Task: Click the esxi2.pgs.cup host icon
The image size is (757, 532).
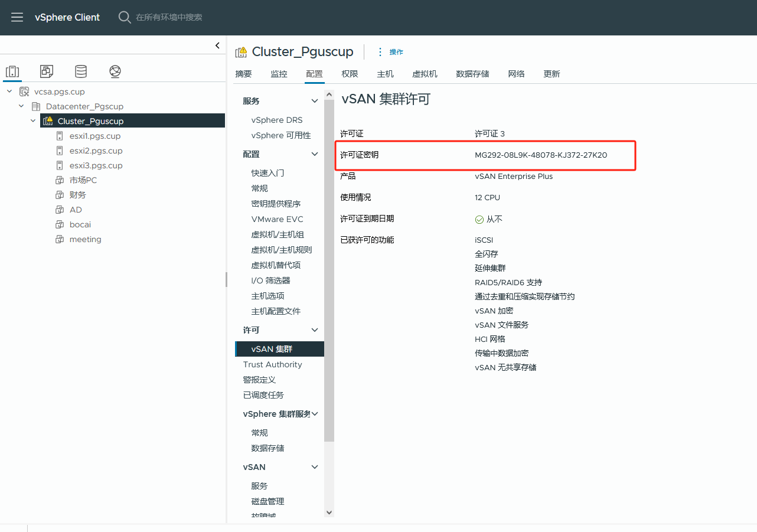Action: (x=60, y=151)
